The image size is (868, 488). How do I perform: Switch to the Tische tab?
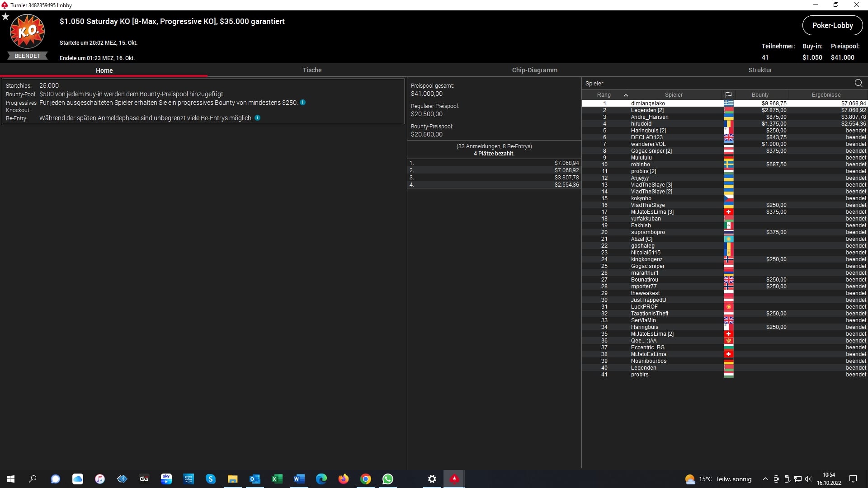tap(312, 70)
